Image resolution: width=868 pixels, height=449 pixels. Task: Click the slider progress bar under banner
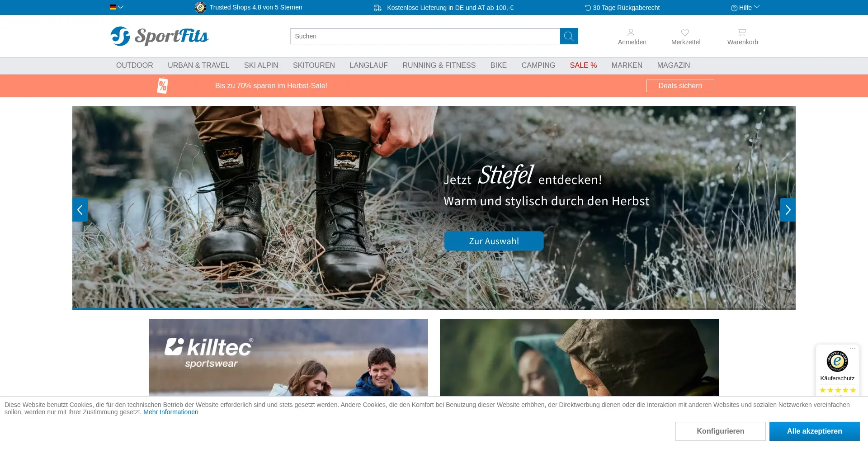coord(193,308)
